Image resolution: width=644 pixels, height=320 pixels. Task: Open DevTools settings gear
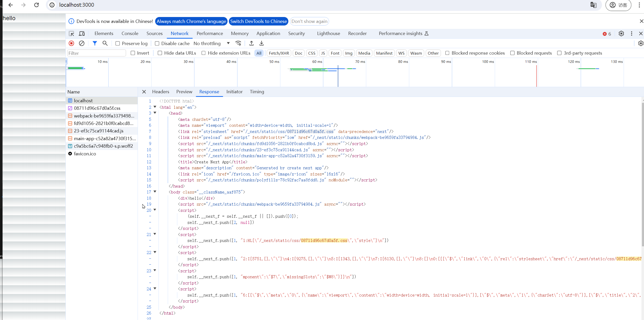(621, 33)
